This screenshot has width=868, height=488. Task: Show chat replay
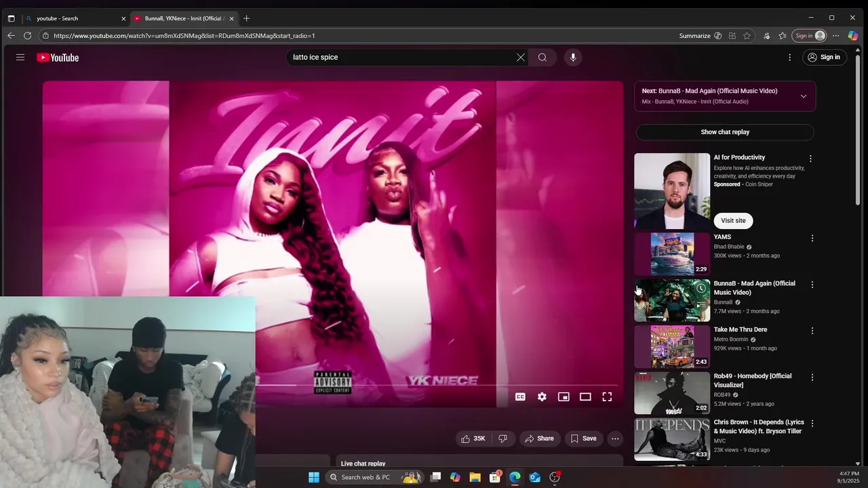pos(725,132)
